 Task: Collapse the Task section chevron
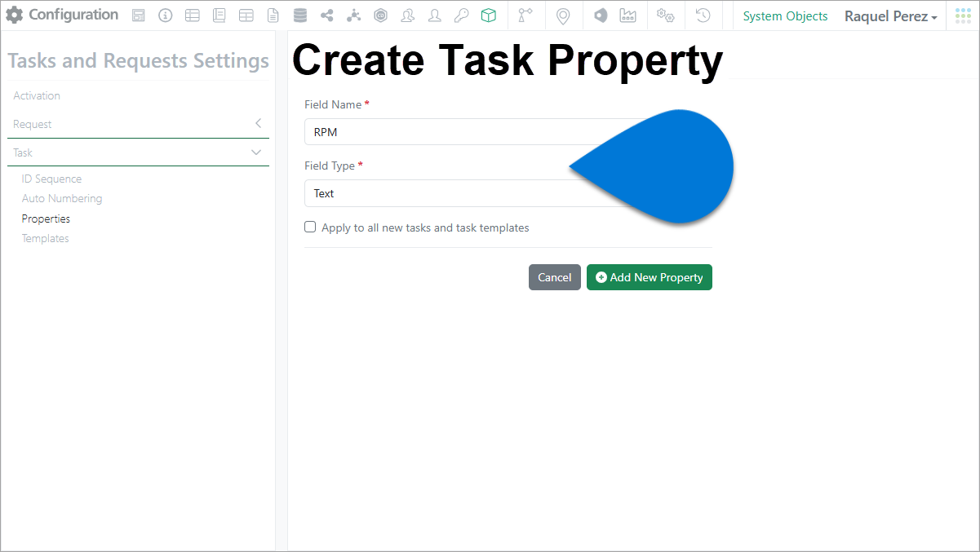tap(256, 152)
